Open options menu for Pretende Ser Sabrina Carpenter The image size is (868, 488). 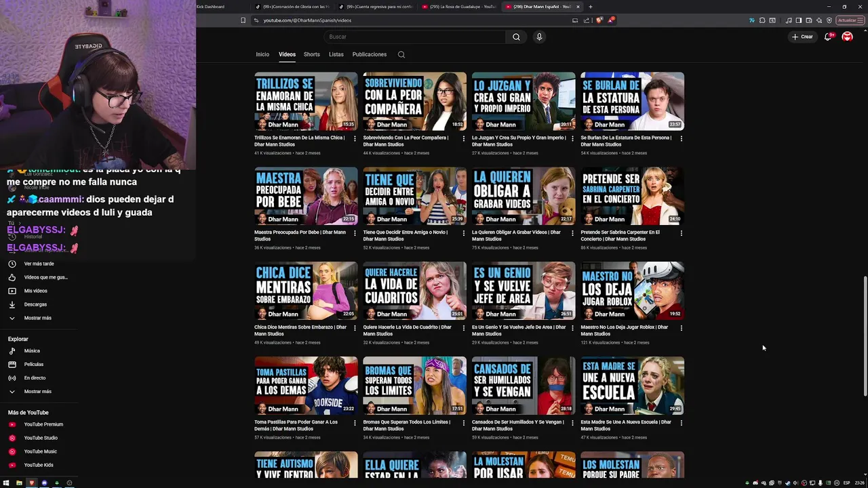[681, 233]
